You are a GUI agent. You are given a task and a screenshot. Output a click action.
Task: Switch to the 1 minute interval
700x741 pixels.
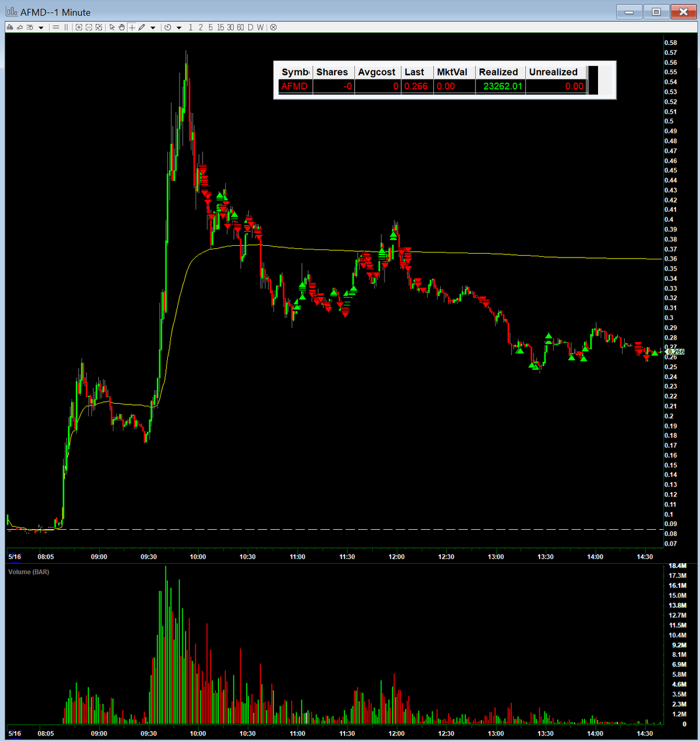[191, 27]
